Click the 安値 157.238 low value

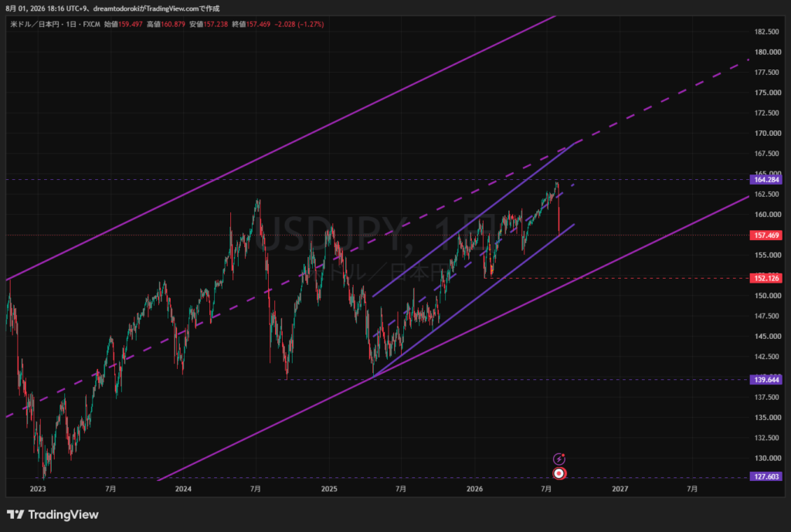tap(209, 24)
